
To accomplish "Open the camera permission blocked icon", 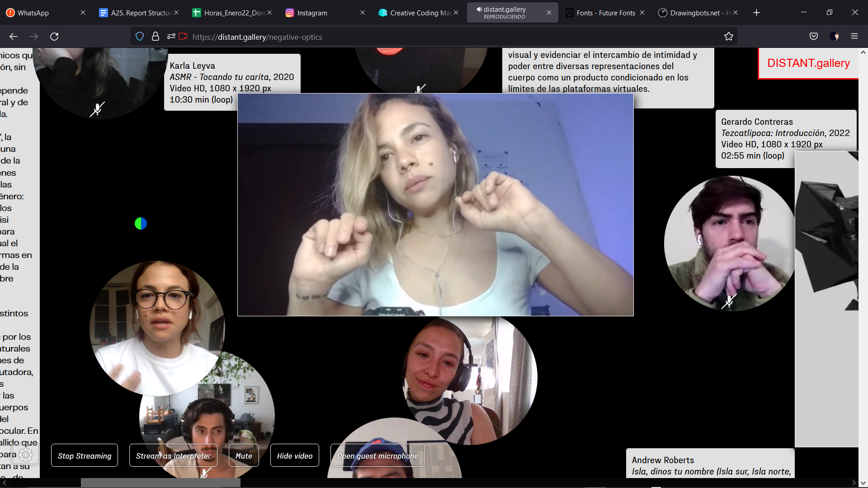I will (183, 37).
